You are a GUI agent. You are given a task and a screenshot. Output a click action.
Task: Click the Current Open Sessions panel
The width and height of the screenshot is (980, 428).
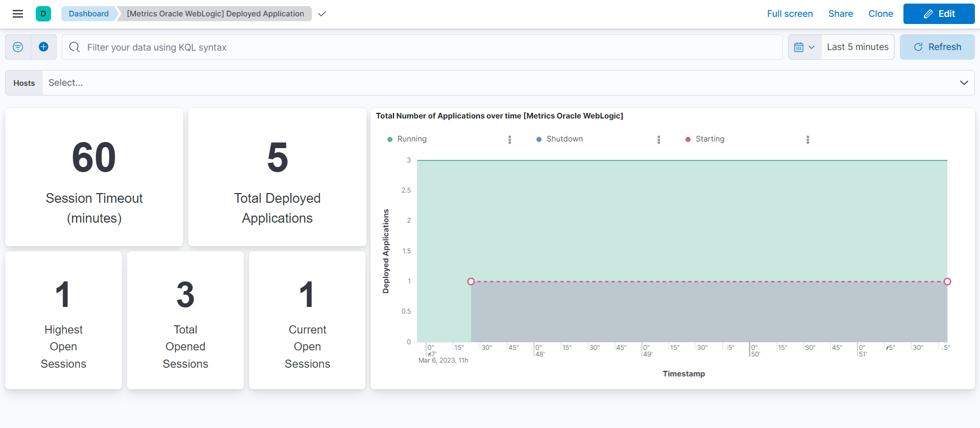[x=307, y=320]
